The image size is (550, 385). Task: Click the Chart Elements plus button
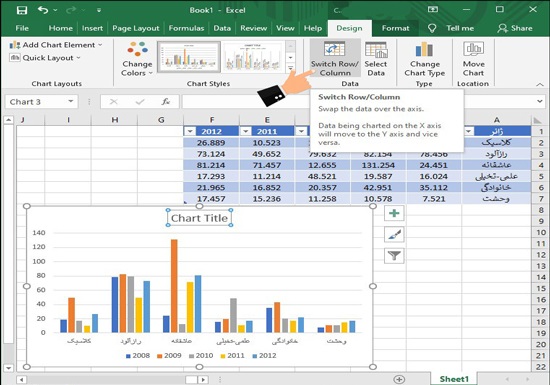coord(394,213)
